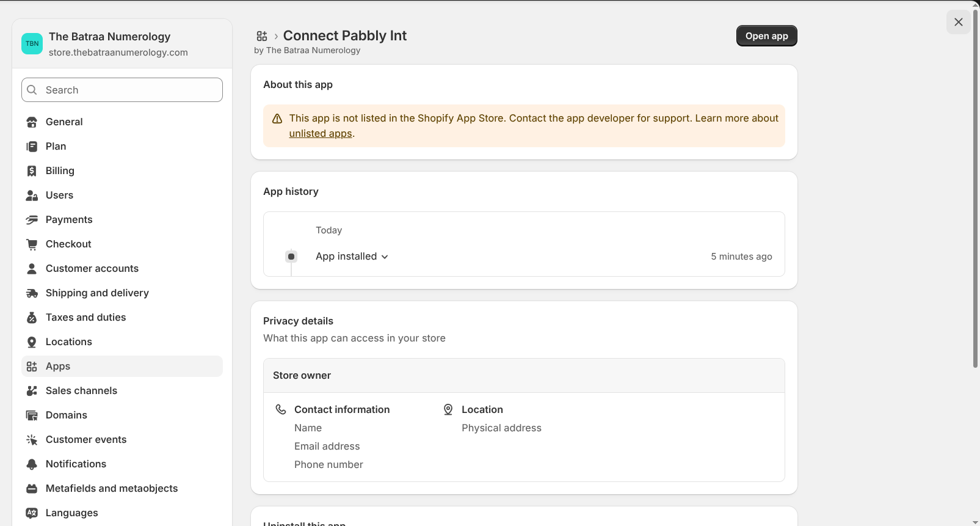Image resolution: width=980 pixels, height=526 pixels.
Task: Click the page vertical scrollbar thumb
Action: pos(975,183)
